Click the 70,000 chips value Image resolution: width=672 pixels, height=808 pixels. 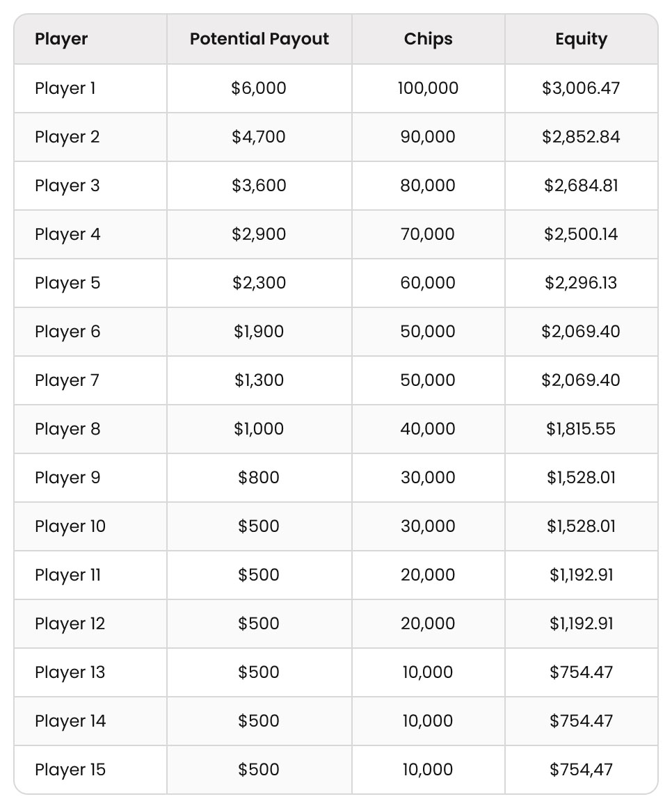[x=428, y=234]
